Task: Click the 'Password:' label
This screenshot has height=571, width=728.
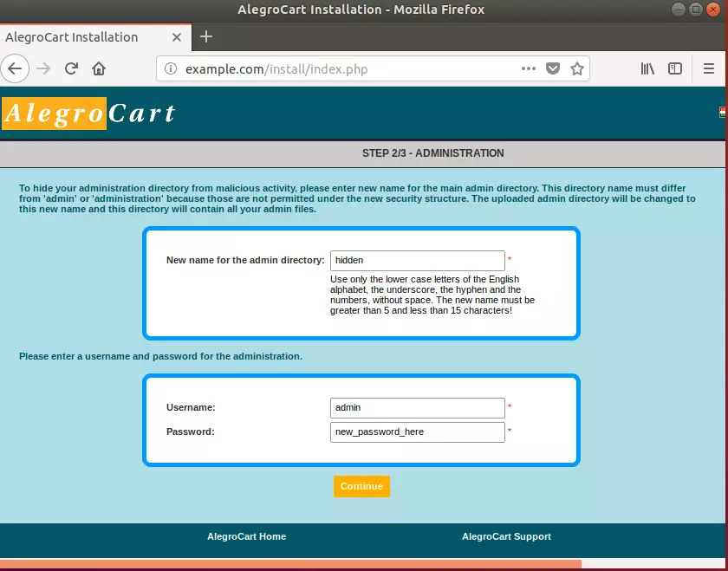Action: 191,431
